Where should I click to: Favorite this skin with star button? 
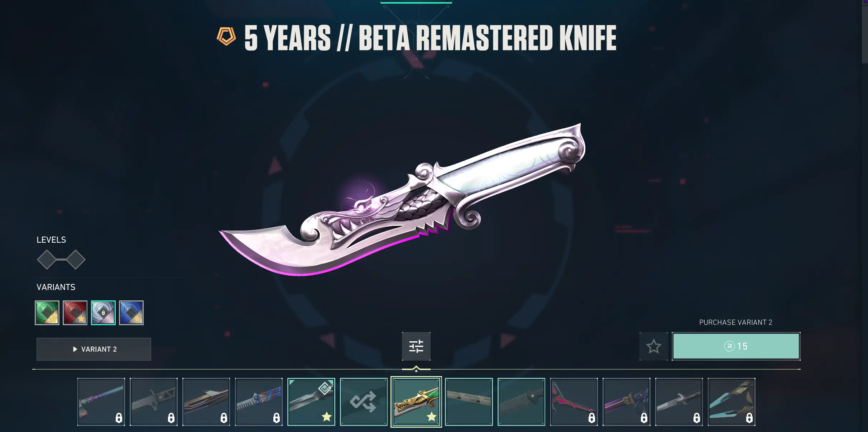653,346
